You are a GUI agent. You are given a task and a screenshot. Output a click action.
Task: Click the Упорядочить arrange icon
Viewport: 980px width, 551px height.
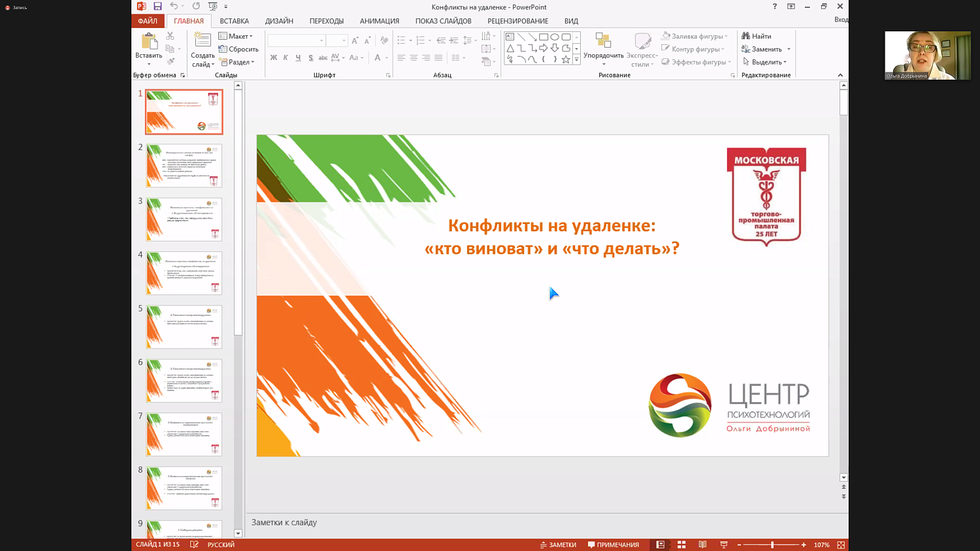[603, 42]
